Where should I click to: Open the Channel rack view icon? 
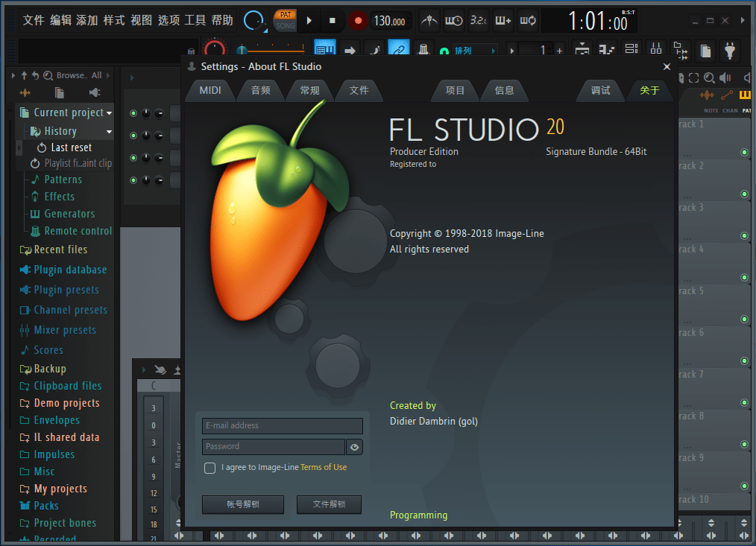tap(631, 49)
